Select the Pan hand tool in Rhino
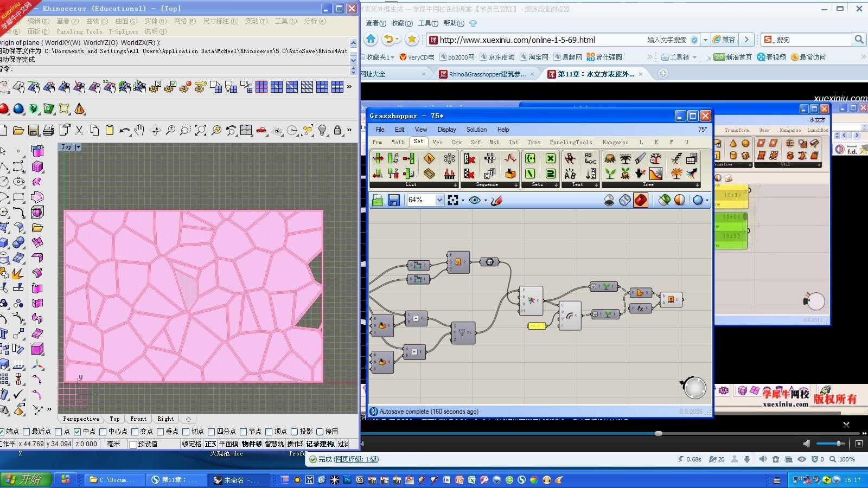 coord(139,130)
